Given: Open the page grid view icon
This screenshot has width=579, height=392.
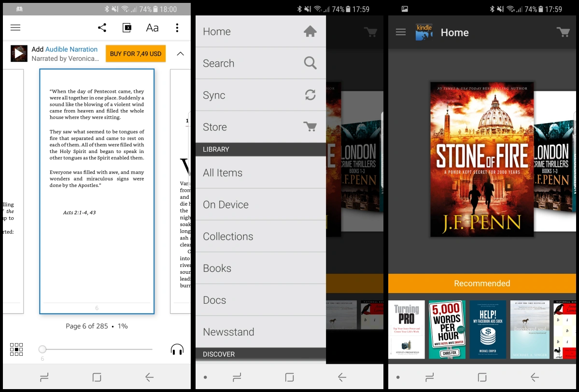Looking at the screenshot, I should pyautogui.click(x=16, y=349).
